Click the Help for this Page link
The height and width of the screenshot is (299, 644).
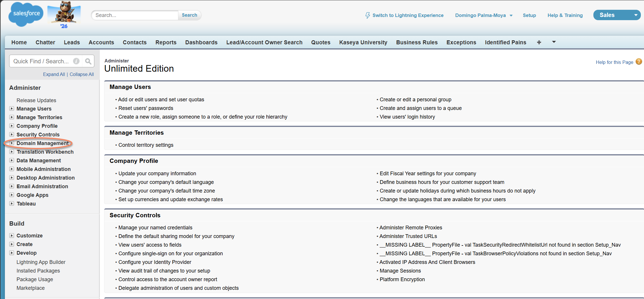point(614,62)
